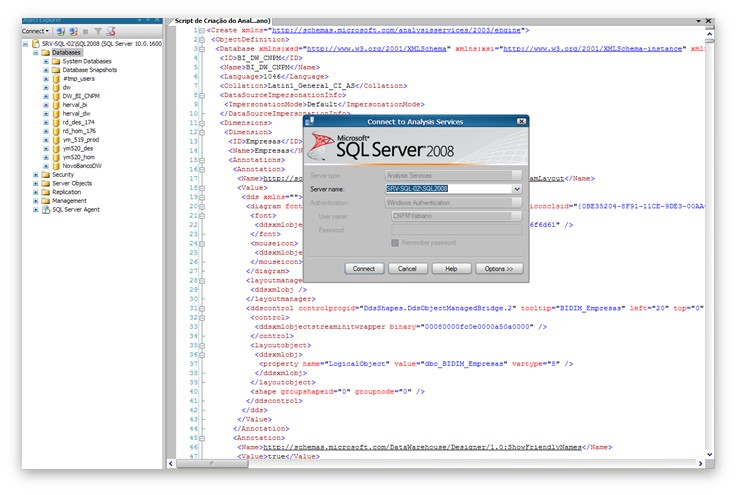Open the XMLSchema-instance link on line 3
Viewport: 737px width, 495px height.
point(593,48)
